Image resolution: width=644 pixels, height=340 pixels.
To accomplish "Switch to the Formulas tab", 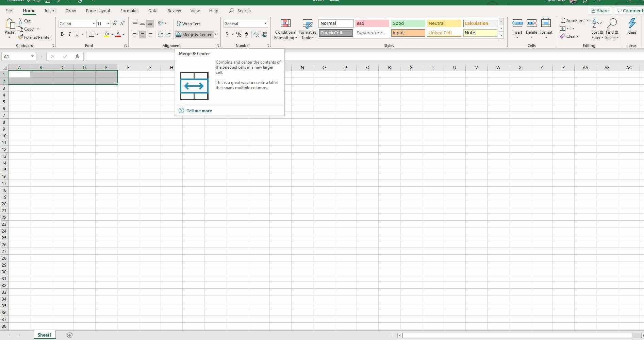I will 129,11.
